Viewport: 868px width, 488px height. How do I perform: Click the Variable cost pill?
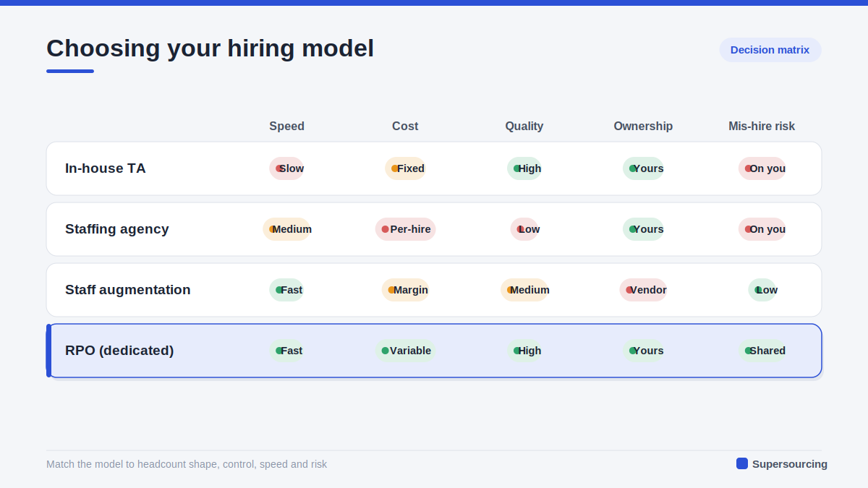click(x=405, y=351)
